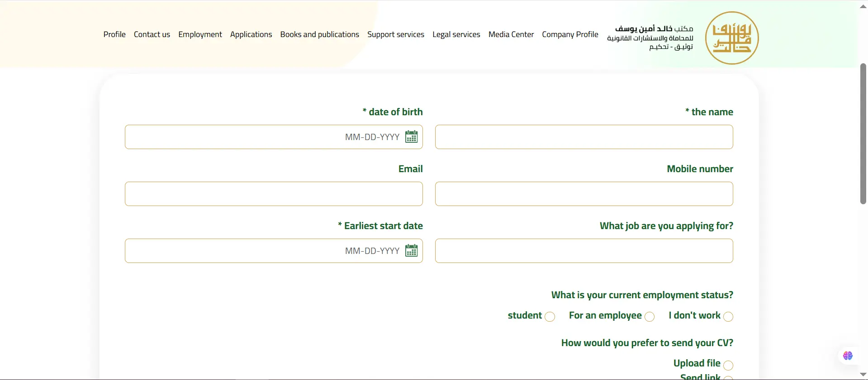Click 'How would you prefer to send your CV?' label

[x=647, y=343]
